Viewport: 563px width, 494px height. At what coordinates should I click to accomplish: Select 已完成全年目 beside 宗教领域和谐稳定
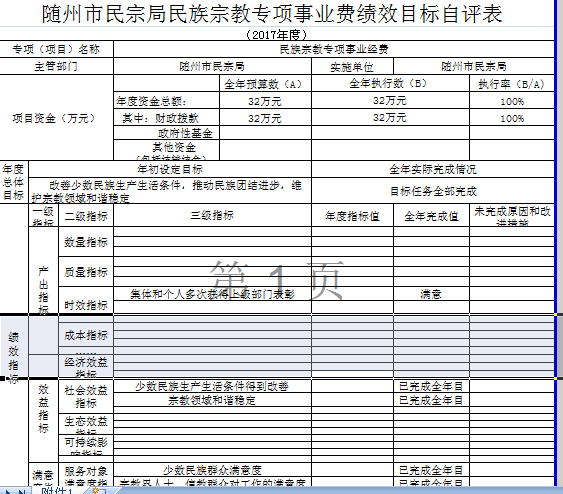431,400
